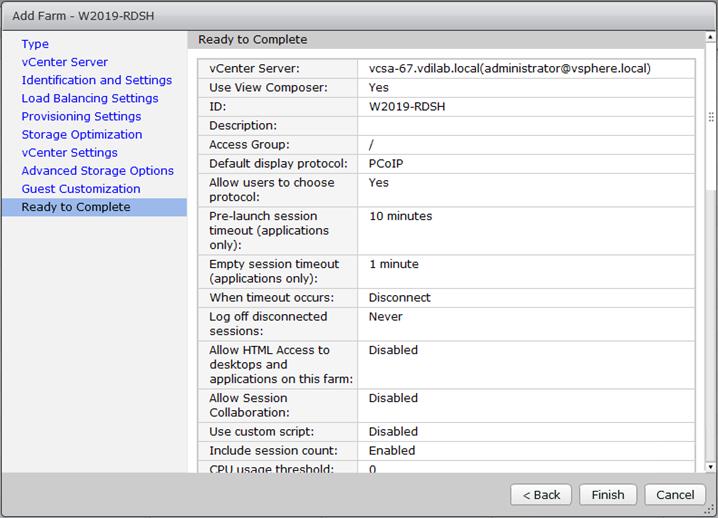Click the PCoIP display protocol value

pyautogui.click(x=386, y=164)
